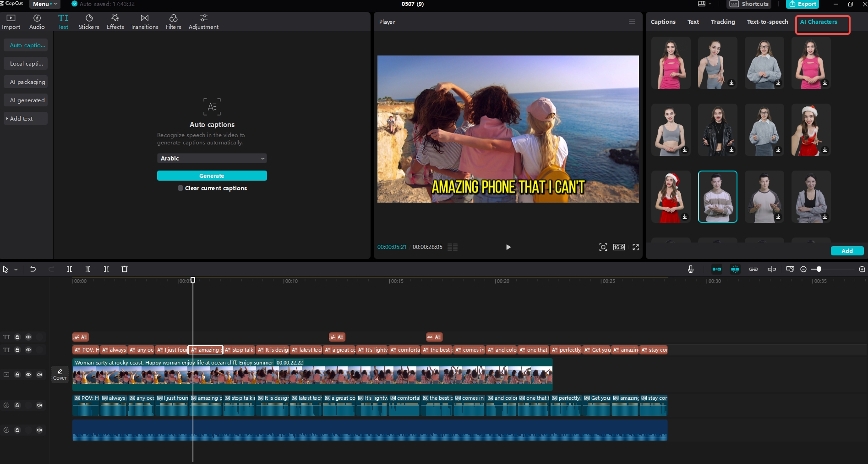Expand the Menu dropdown
868x464 pixels.
coord(45,4)
